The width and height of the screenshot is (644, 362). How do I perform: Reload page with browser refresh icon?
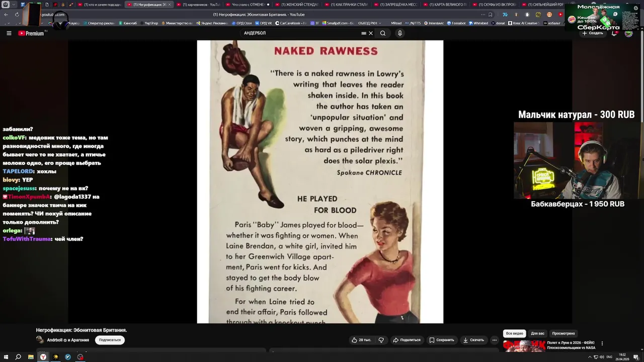(17, 15)
